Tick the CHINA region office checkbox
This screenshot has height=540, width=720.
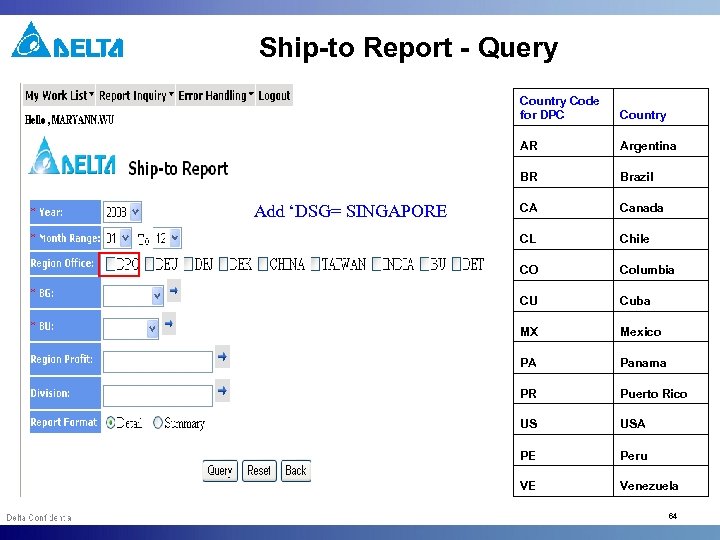coord(263,264)
